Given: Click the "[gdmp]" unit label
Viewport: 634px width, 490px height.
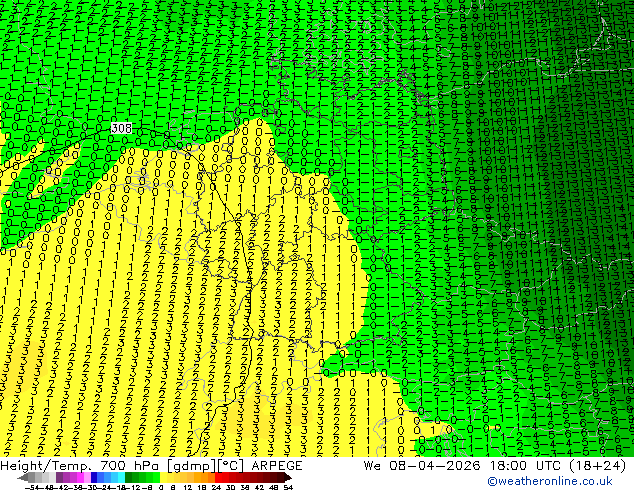Looking at the screenshot, I should pyautogui.click(x=192, y=466).
